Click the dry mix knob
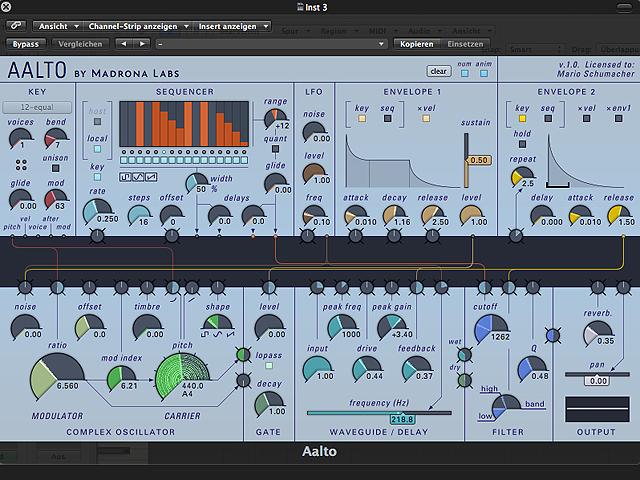640x480 pixels. click(x=465, y=380)
